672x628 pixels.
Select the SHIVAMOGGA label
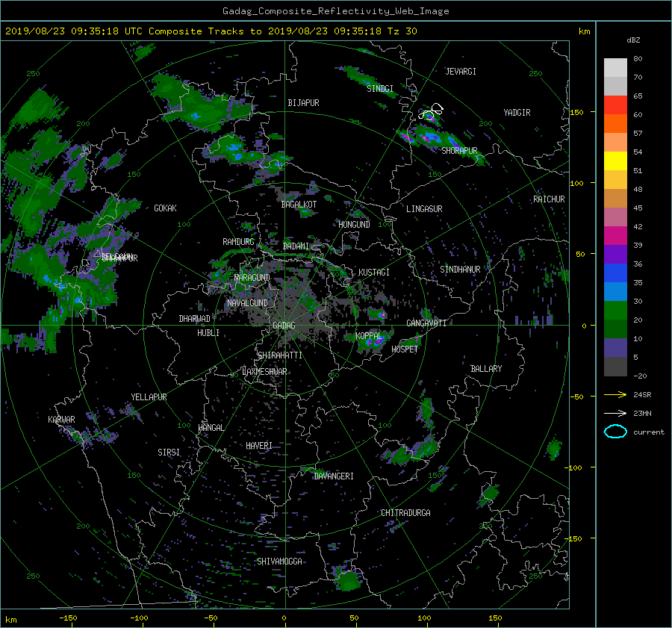(279, 562)
